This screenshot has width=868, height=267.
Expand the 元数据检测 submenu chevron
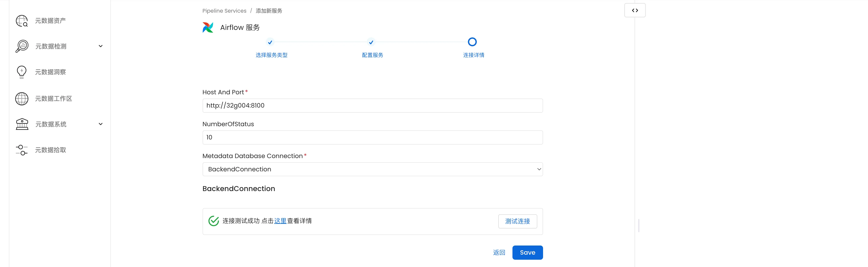pyautogui.click(x=100, y=46)
